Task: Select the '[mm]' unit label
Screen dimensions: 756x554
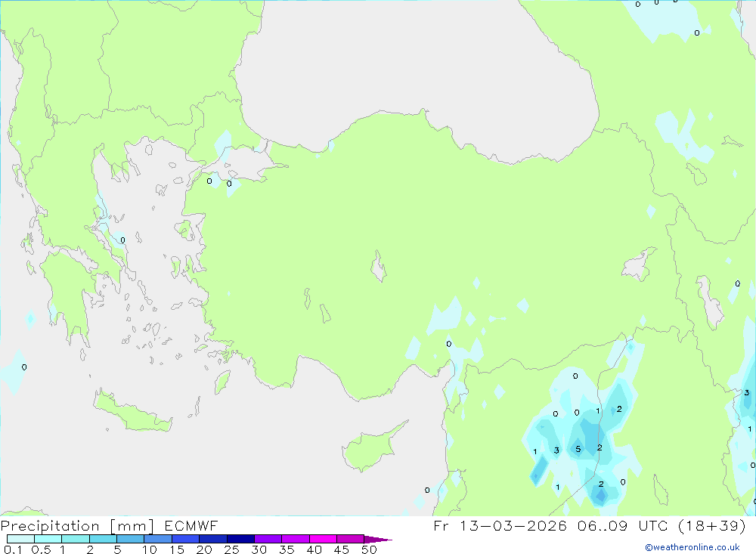Action: [x=132, y=526]
